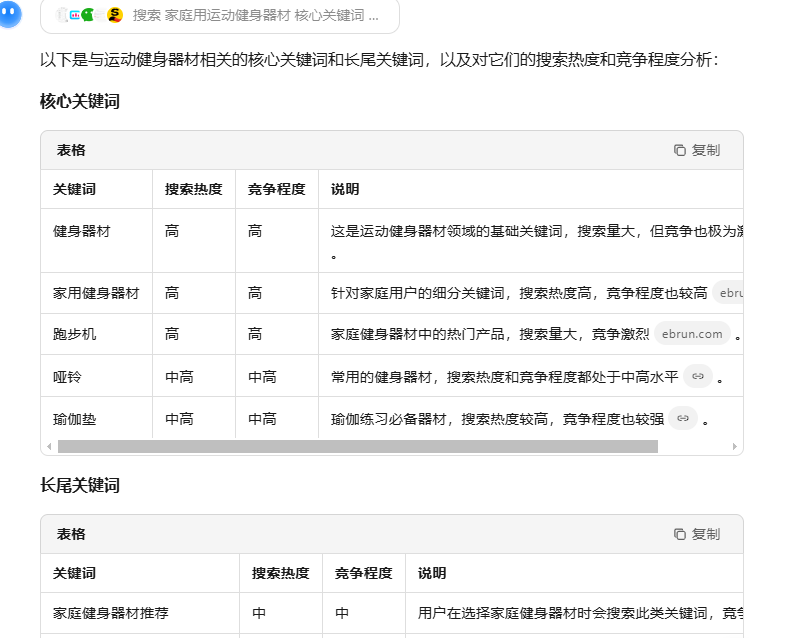Click the link icon in the 瑜伽垫 row
This screenshot has width=806, height=638.
(683, 419)
